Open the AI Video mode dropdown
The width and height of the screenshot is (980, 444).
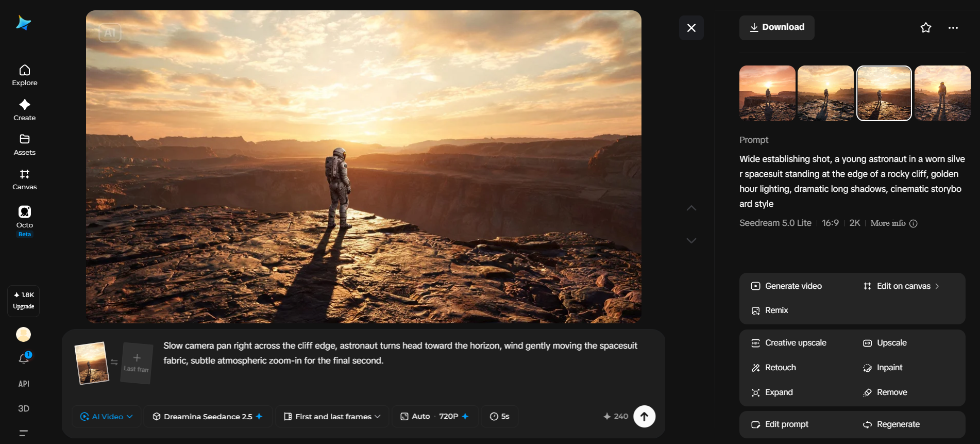(107, 417)
